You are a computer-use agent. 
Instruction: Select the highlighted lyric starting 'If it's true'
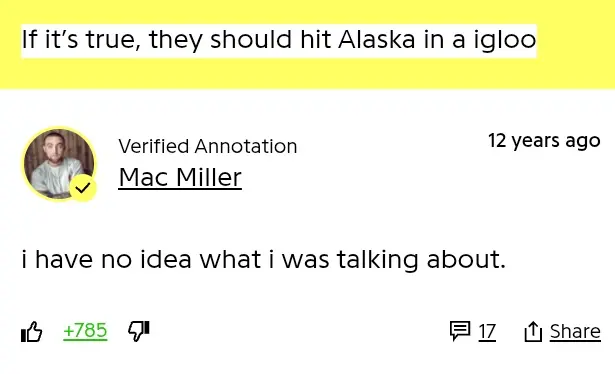(279, 41)
